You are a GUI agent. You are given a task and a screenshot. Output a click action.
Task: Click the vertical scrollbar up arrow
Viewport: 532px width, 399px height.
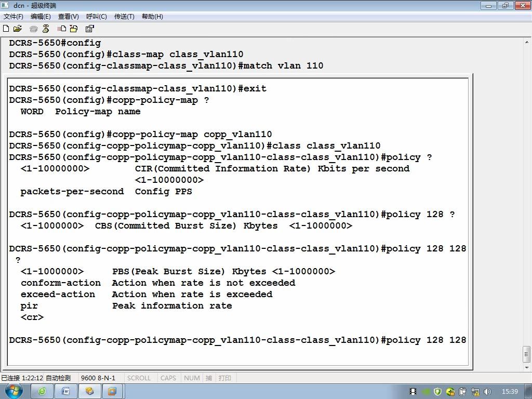[x=527, y=43]
